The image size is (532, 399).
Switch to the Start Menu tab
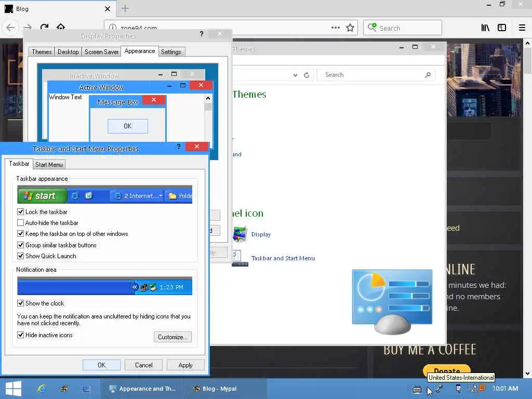click(49, 165)
